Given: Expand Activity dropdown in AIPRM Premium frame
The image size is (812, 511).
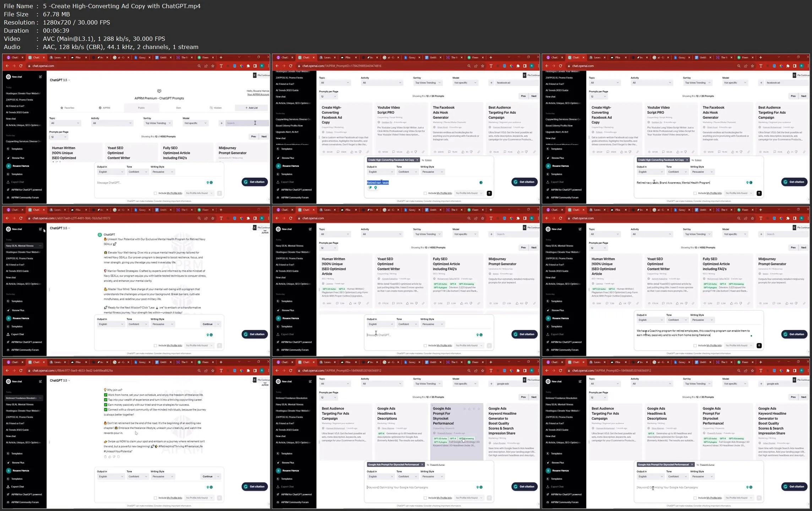Looking at the screenshot, I should (112, 123).
